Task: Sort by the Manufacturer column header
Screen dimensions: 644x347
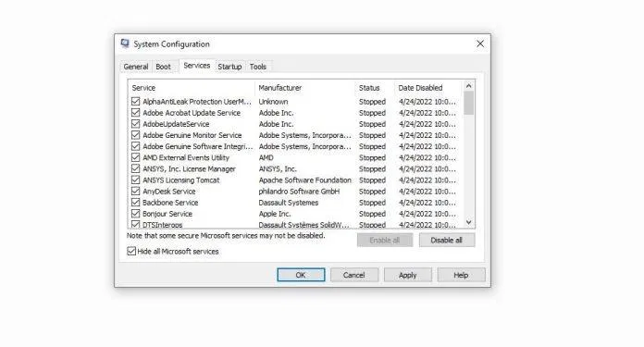Action: click(x=305, y=88)
